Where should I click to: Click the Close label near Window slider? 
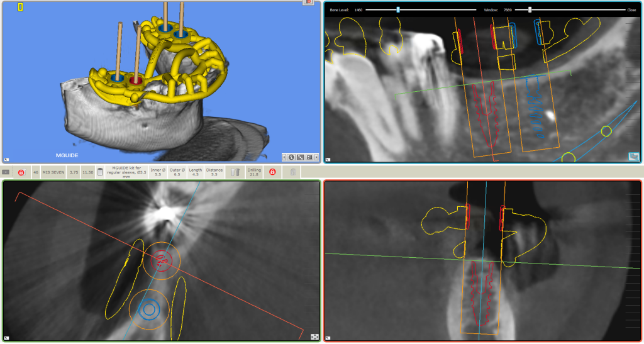(x=631, y=10)
